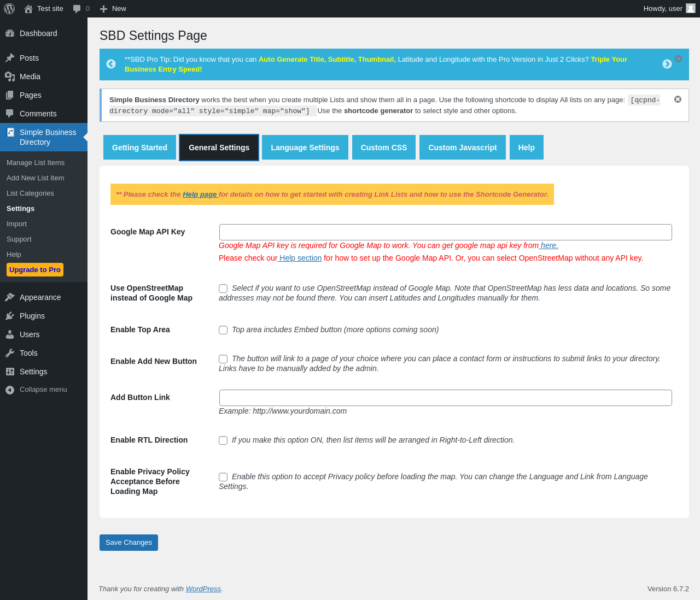The image size is (700, 600).
Task: Focus the Add Button Link field
Action: tap(446, 398)
